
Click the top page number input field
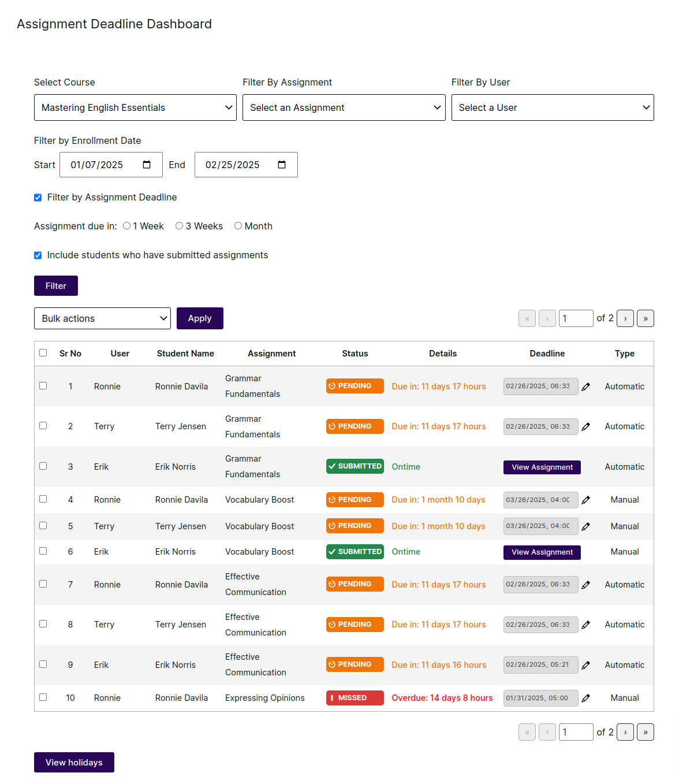click(575, 318)
